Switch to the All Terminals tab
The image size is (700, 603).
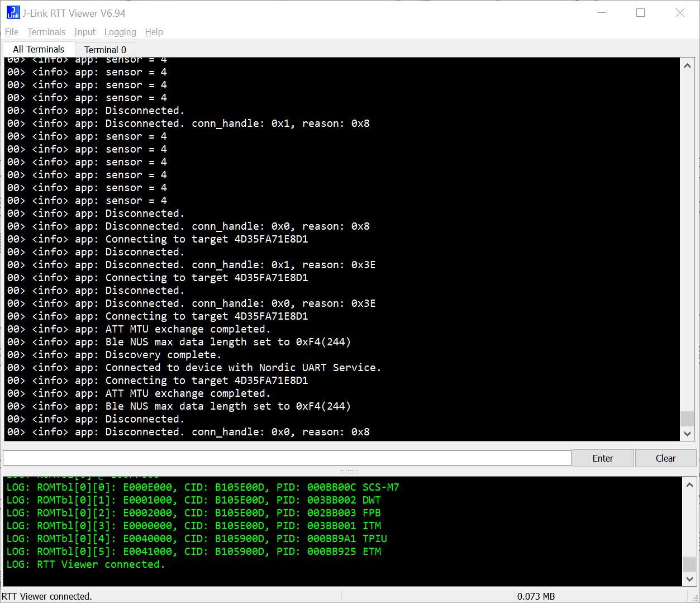pos(39,50)
